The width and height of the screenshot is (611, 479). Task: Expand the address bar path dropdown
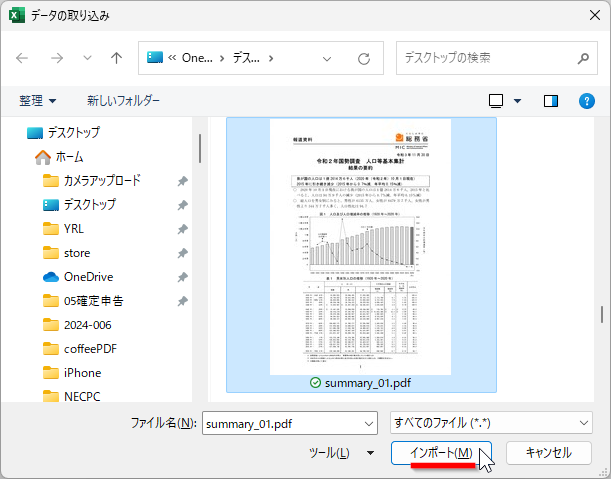326,58
